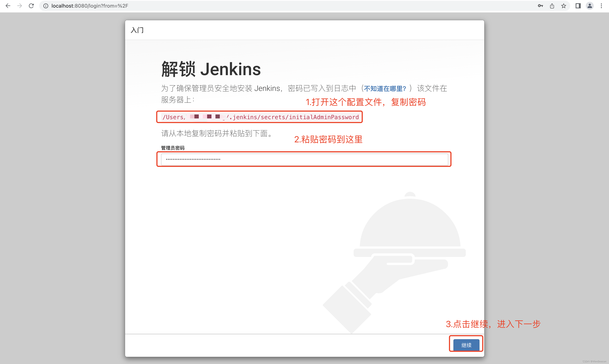The height and width of the screenshot is (364, 609).
Task: Click the 请从本地复制密码 instruction text
Action: coord(217,133)
